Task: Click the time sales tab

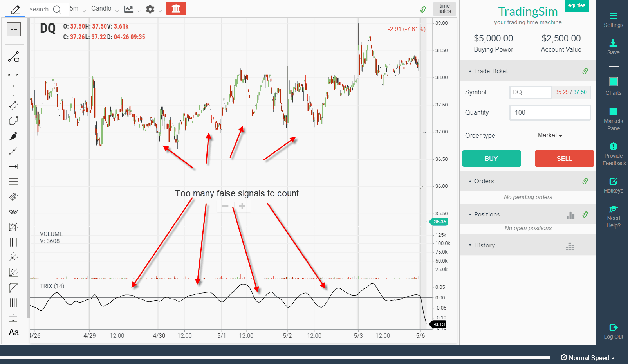Action: tap(444, 9)
